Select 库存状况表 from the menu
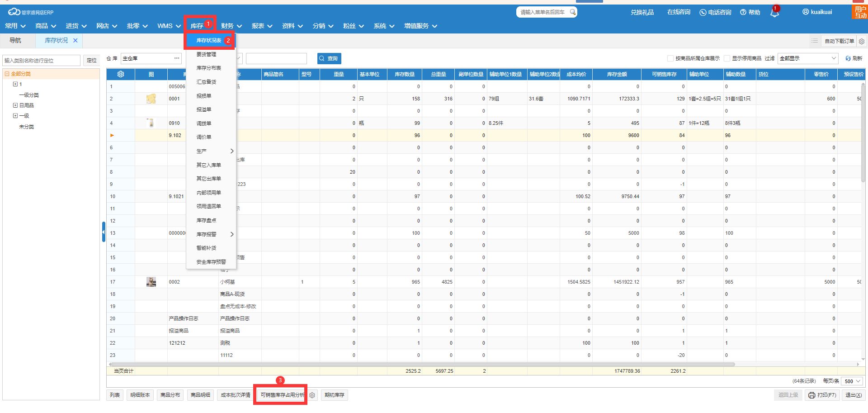868x413 pixels. click(x=209, y=40)
